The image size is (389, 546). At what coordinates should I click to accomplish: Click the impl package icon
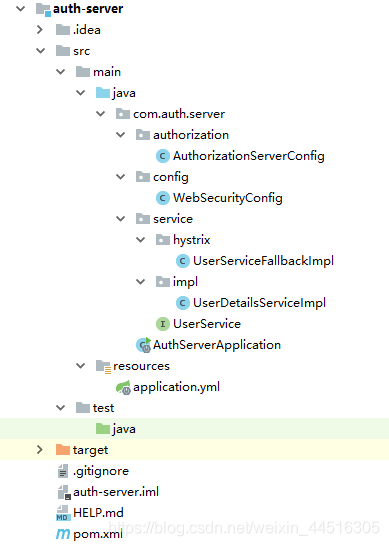pyautogui.click(x=163, y=282)
